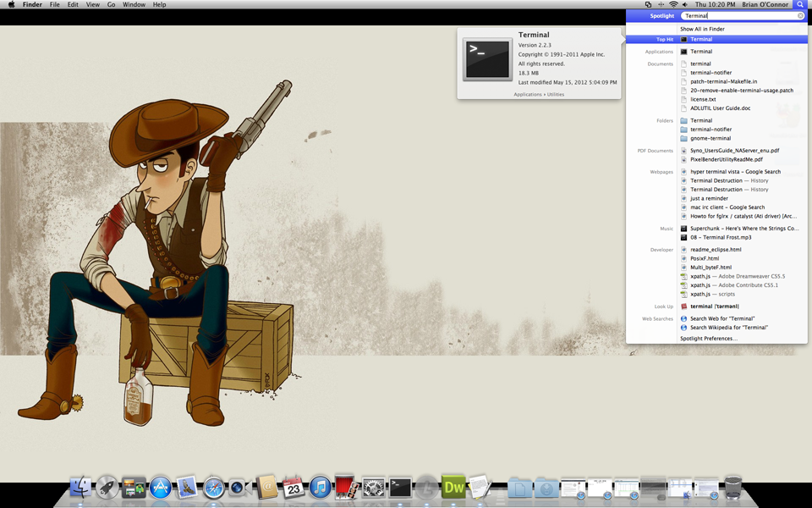The height and width of the screenshot is (508, 812).
Task: Open the Help menu
Action: click(x=160, y=4)
